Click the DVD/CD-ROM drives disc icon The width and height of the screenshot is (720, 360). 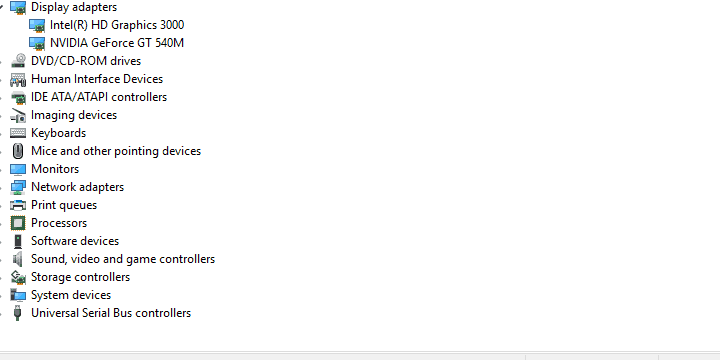18,61
